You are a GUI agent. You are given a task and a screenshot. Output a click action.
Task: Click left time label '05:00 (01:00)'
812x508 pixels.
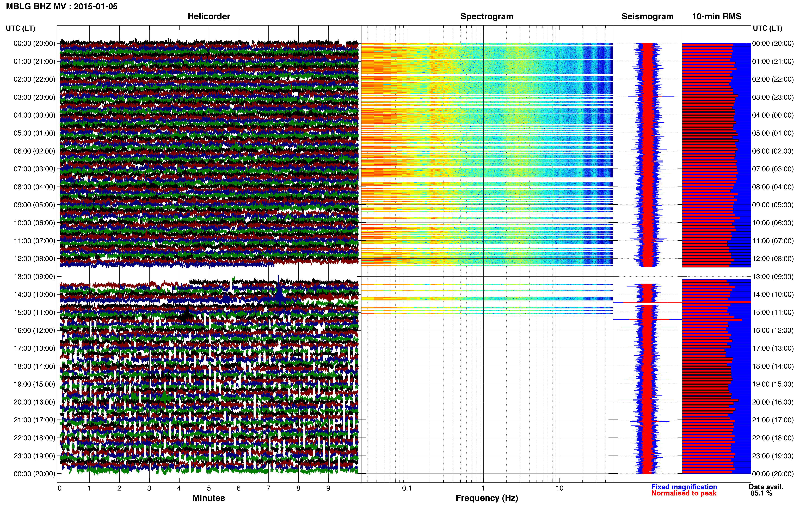click(34, 133)
